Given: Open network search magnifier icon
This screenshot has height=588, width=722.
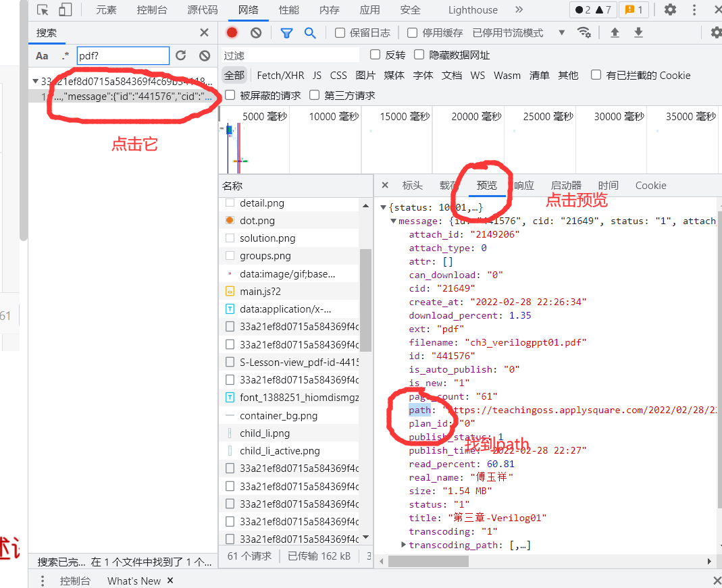Looking at the screenshot, I should [310, 32].
